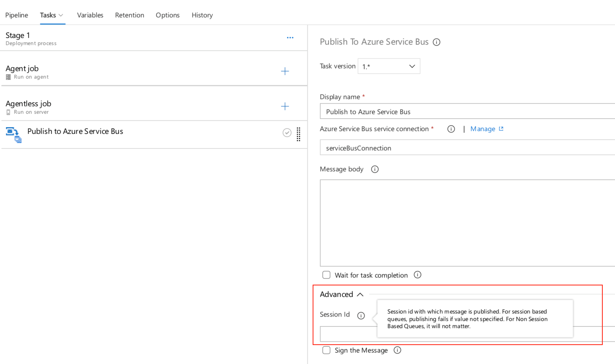Image resolution: width=615 pixels, height=364 pixels.
Task: Add a task to the Agentless job
Action: (285, 106)
